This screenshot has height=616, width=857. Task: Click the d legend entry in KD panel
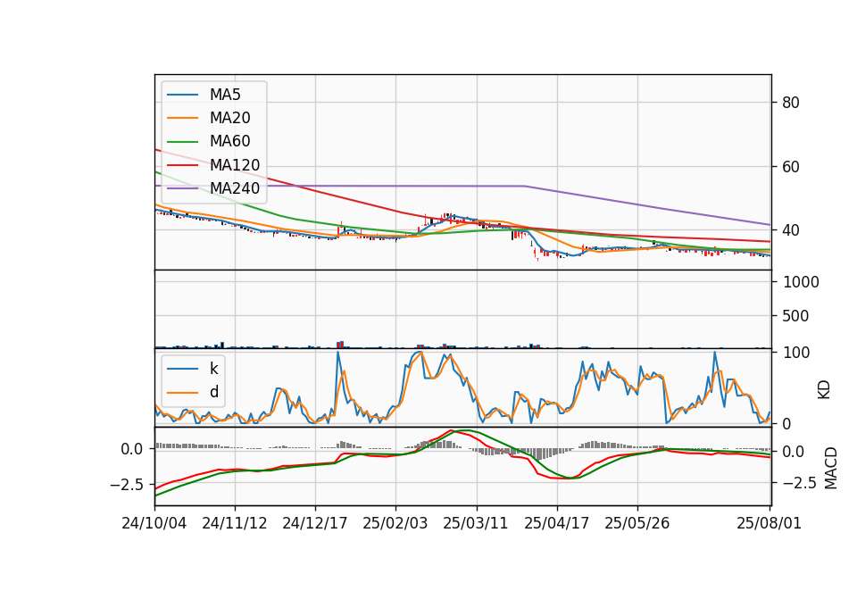tap(213, 392)
